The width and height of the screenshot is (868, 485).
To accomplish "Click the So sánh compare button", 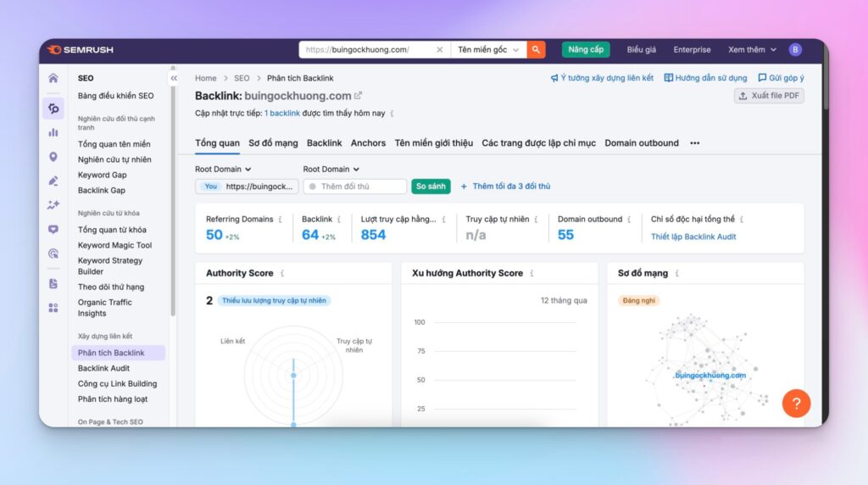I will 431,187.
